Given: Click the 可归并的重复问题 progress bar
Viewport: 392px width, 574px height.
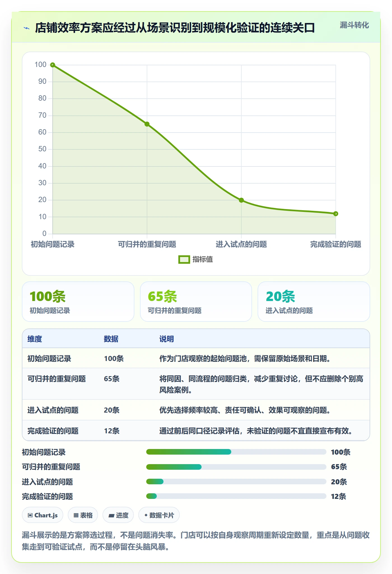Looking at the screenshot, I should (236, 467).
